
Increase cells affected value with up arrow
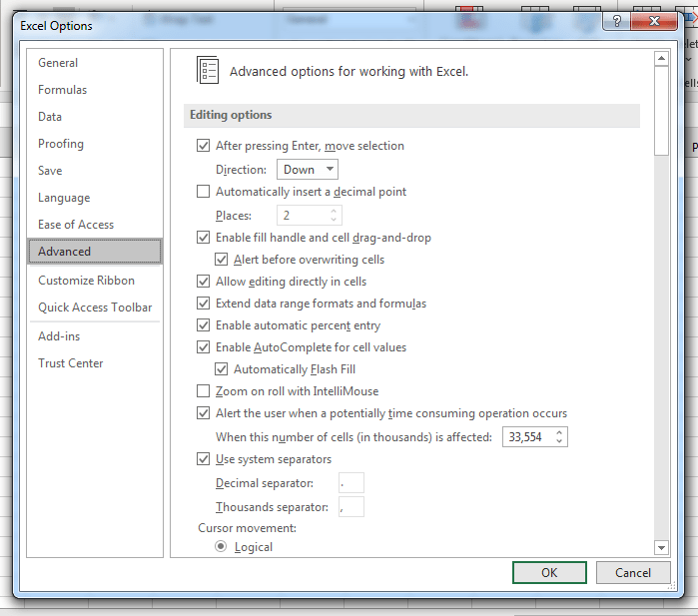click(559, 432)
